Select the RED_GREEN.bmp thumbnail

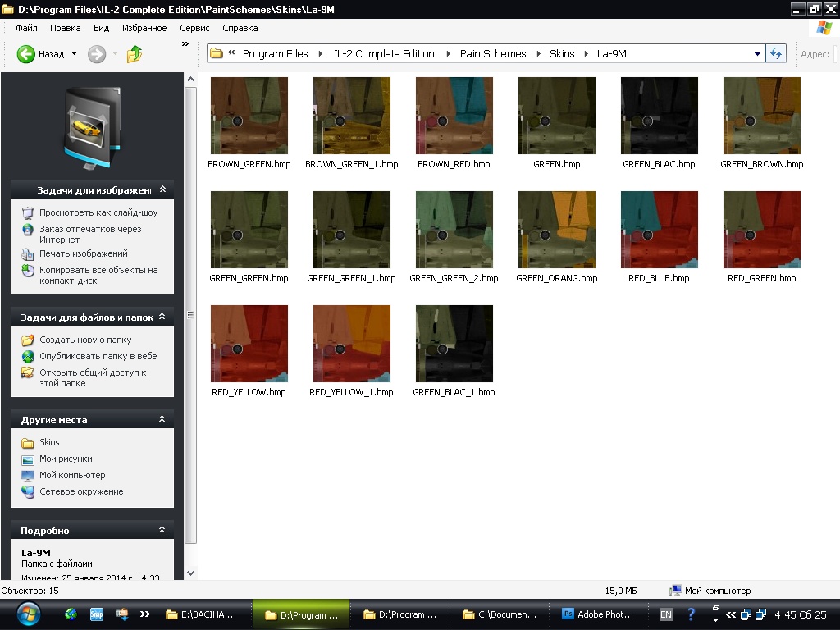coord(762,230)
